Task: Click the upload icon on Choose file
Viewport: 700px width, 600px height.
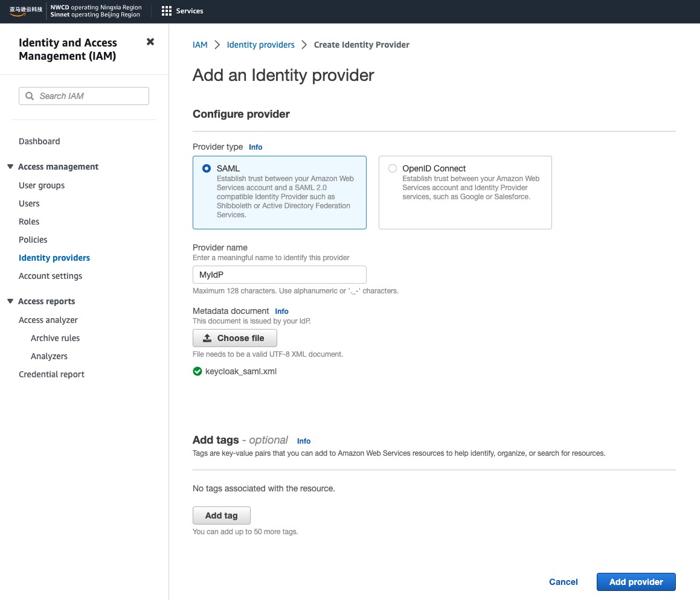Action: [207, 338]
